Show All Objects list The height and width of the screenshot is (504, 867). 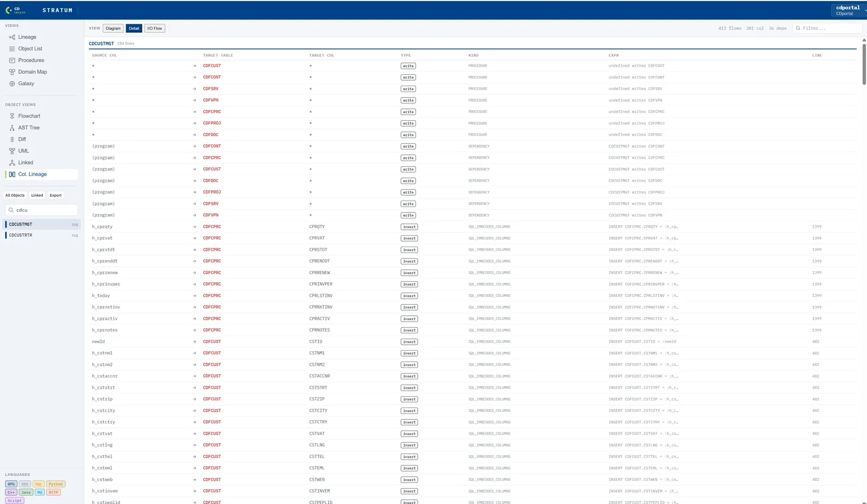(x=15, y=195)
